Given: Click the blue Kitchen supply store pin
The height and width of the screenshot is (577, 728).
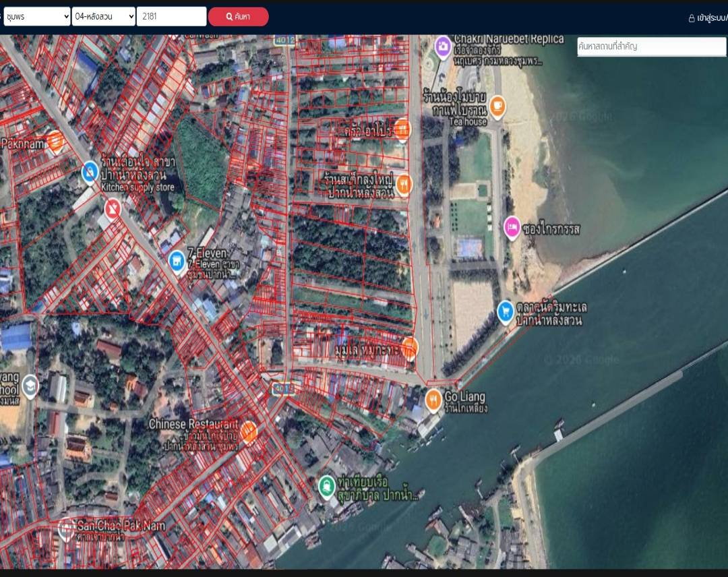Looking at the screenshot, I should pos(90,172).
